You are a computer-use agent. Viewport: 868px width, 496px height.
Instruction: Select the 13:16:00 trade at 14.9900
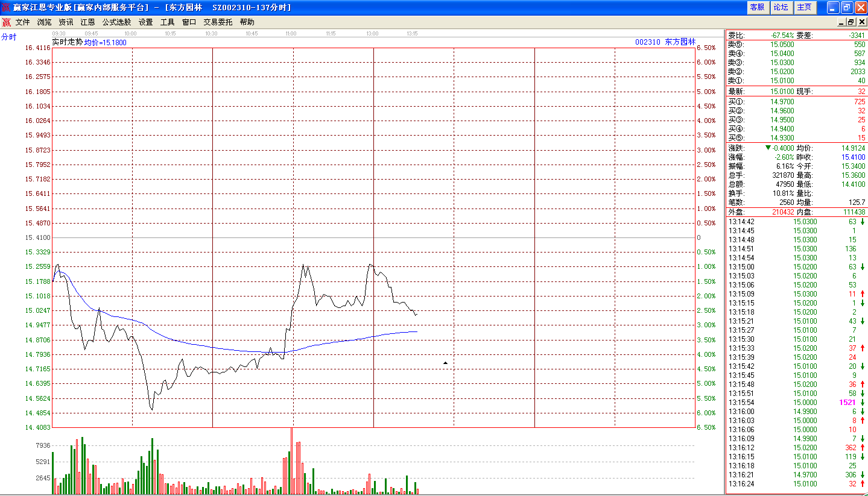(796, 412)
